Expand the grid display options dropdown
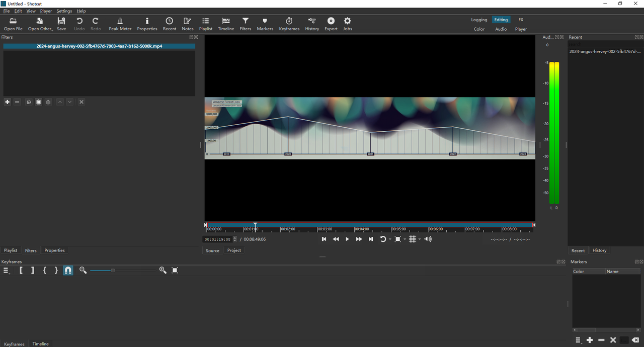 point(420,240)
